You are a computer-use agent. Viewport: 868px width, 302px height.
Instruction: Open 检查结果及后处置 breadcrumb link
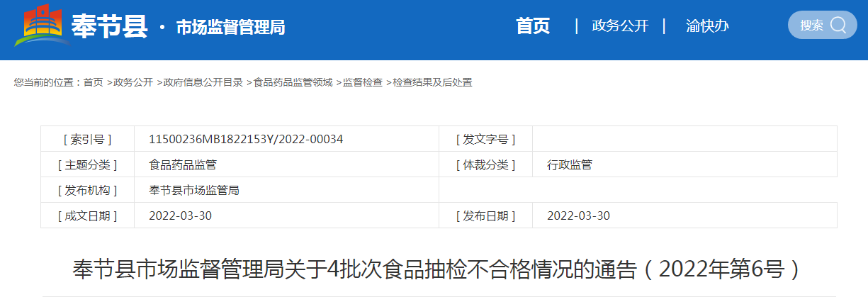[x=432, y=82]
